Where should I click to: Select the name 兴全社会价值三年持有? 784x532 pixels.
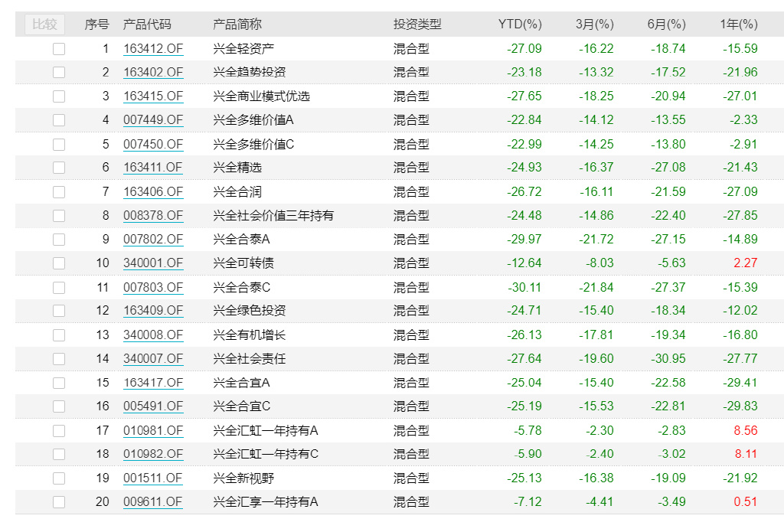tap(273, 216)
